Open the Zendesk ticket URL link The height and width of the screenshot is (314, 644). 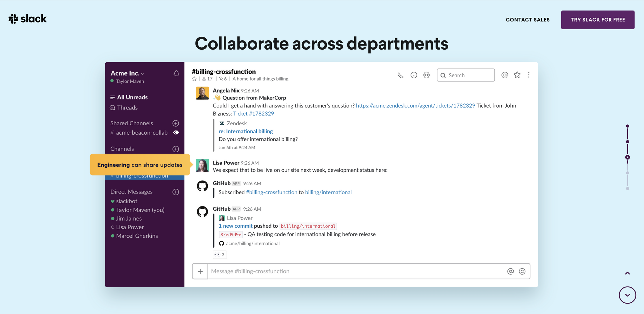415,106
